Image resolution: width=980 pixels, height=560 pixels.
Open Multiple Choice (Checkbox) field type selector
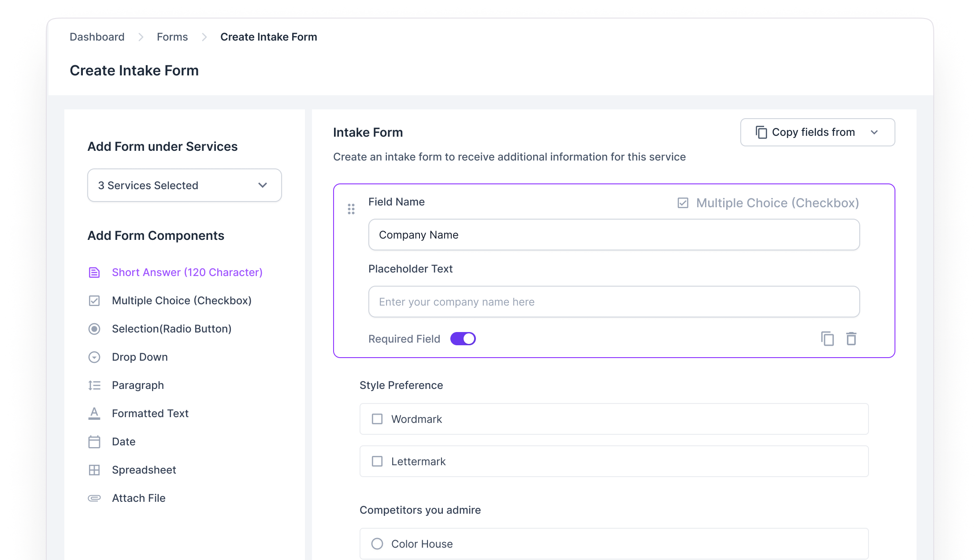coord(768,203)
